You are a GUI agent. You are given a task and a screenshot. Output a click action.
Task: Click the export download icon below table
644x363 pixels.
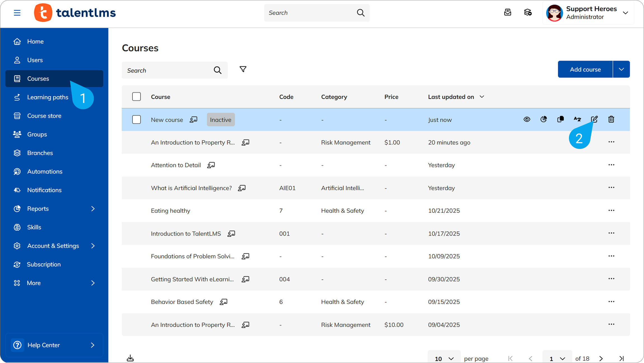(130, 358)
